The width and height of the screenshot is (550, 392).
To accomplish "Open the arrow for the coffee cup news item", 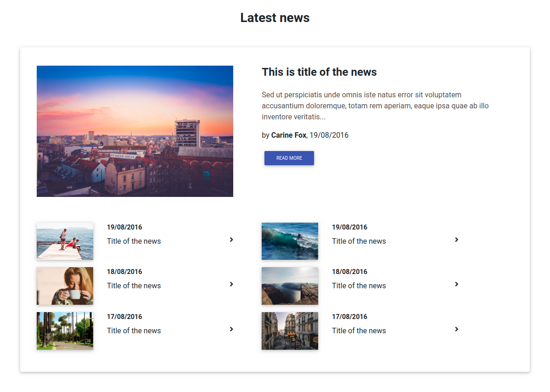I will click(x=231, y=284).
